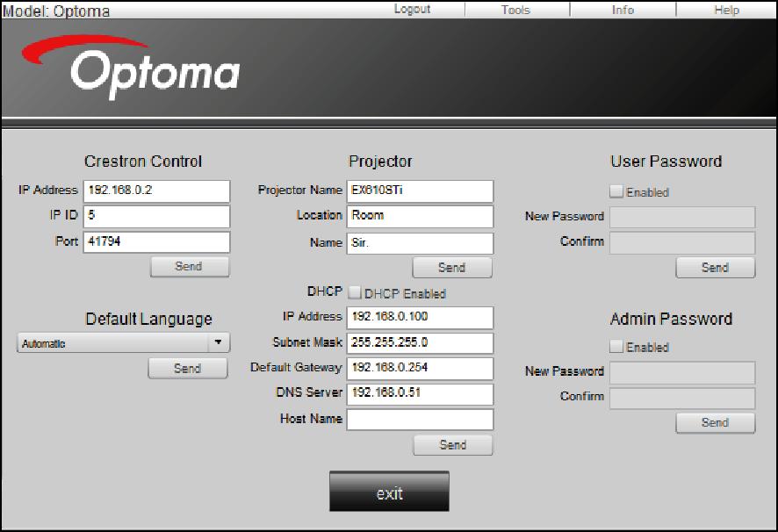Open the Tools menu item
The image size is (778, 532).
515,10
